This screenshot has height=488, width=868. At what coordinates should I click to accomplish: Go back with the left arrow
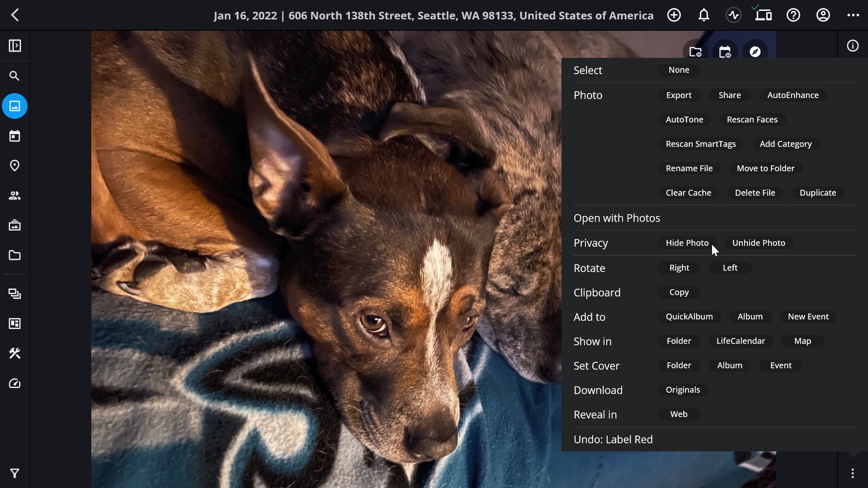(x=15, y=15)
